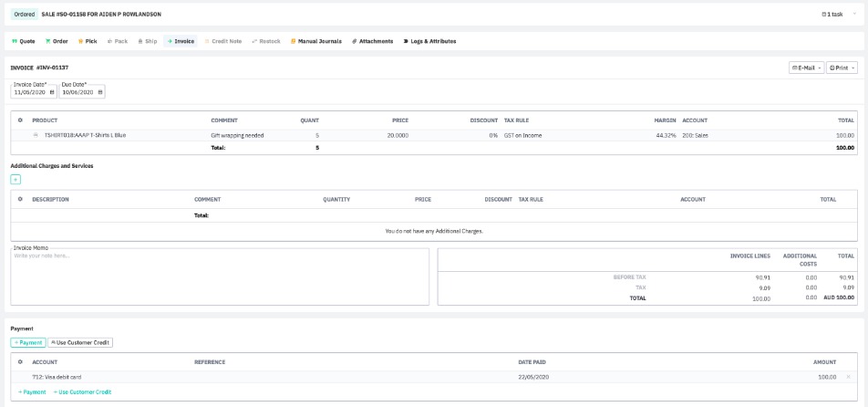Expand the 1 task indicator
This screenshot has height=407, width=868.
pyautogui.click(x=832, y=14)
